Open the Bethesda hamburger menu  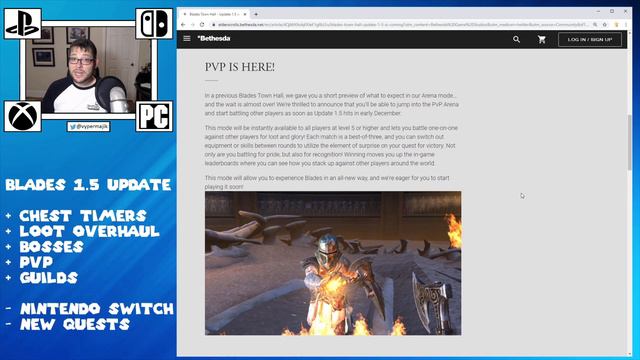[187, 38]
